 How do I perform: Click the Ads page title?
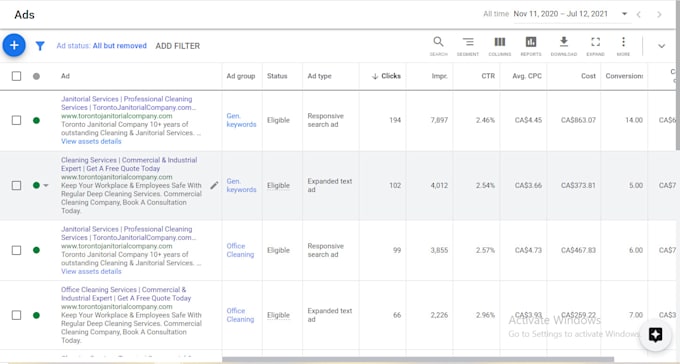coord(24,15)
